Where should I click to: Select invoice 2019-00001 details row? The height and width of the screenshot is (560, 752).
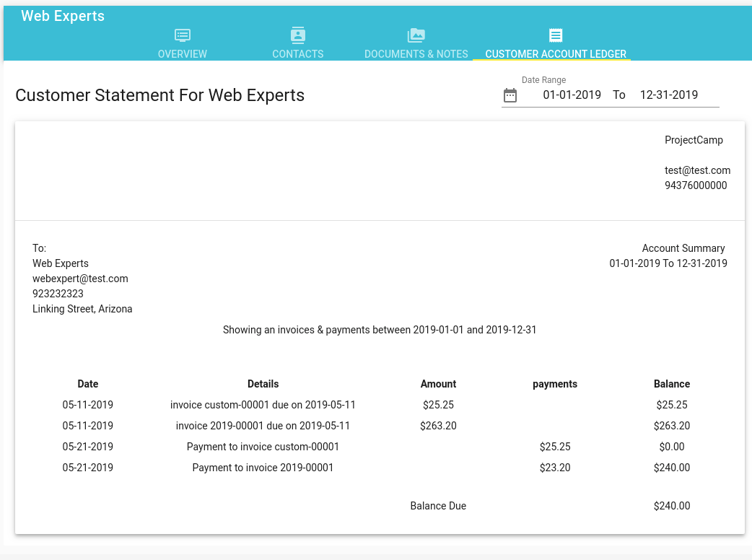pyautogui.click(x=263, y=426)
